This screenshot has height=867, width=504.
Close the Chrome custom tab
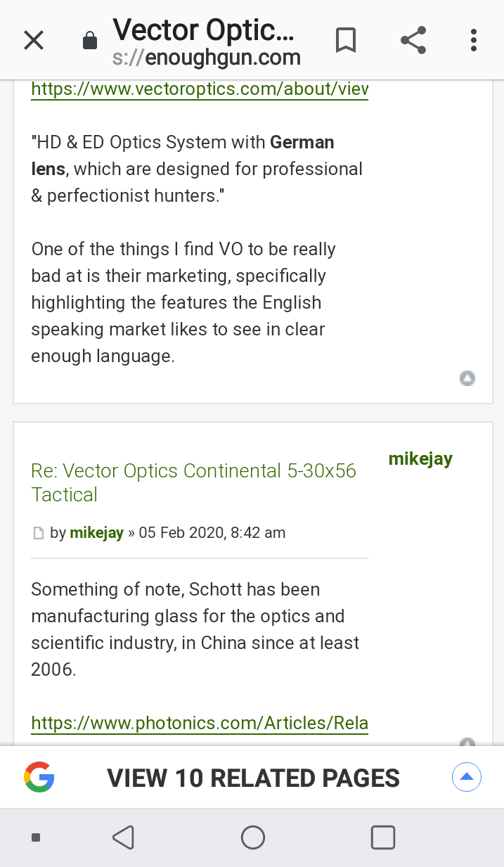click(x=34, y=41)
